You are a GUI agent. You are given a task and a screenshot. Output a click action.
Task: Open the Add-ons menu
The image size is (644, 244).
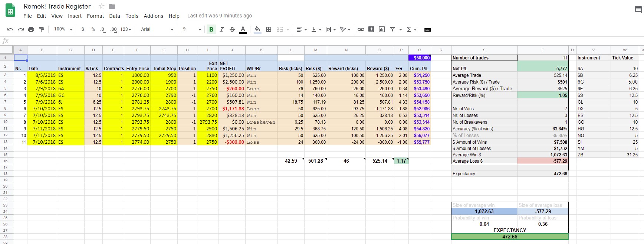pyautogui.click(x=153, y=16)
